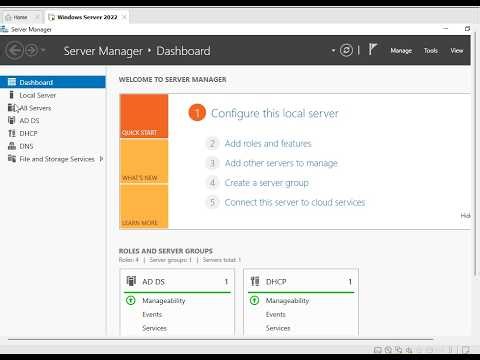Image resolution: width=480 pixels, height=360 pixels.
Task: Open Manageability in the AD DS tile
Action: pos(164,300)
